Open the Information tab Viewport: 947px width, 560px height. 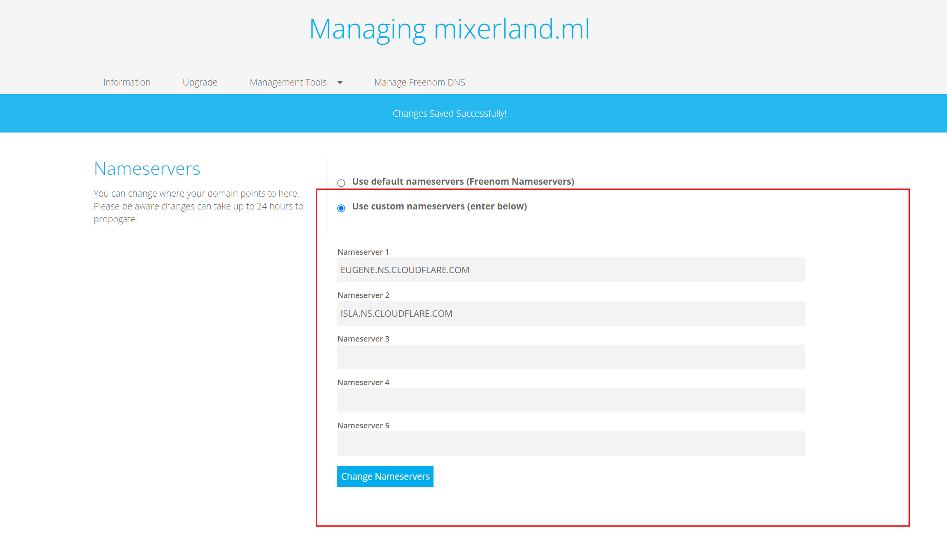[x=127, y=82]
